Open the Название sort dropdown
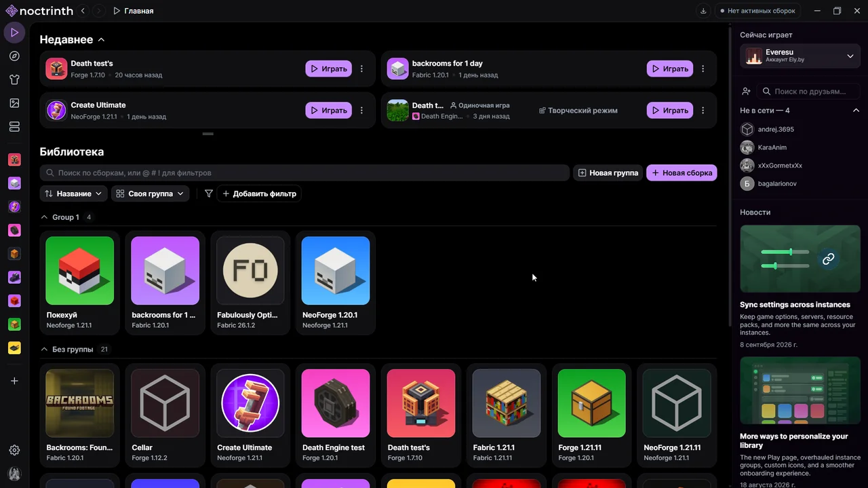 tap(73, 193)
